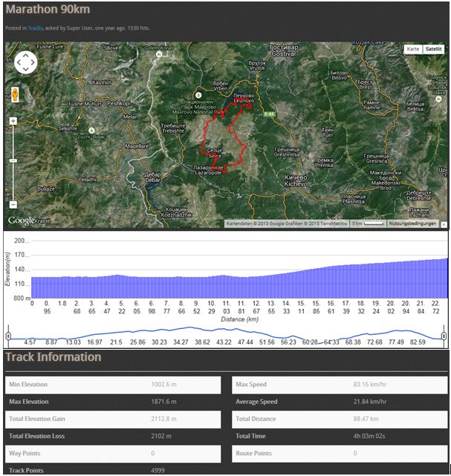Click the Max Speed value 83.16 km/hr
451x476 pixels.
click(370, 385)
